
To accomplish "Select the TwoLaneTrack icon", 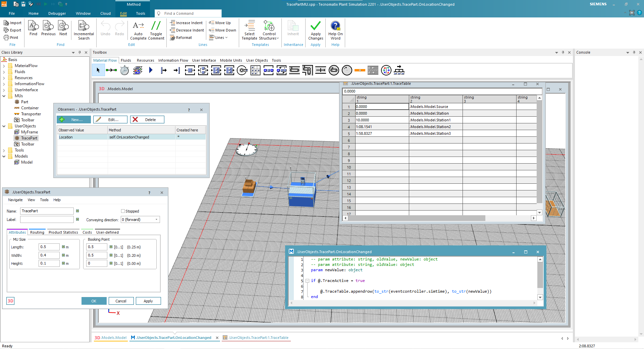I will point(373,70).
